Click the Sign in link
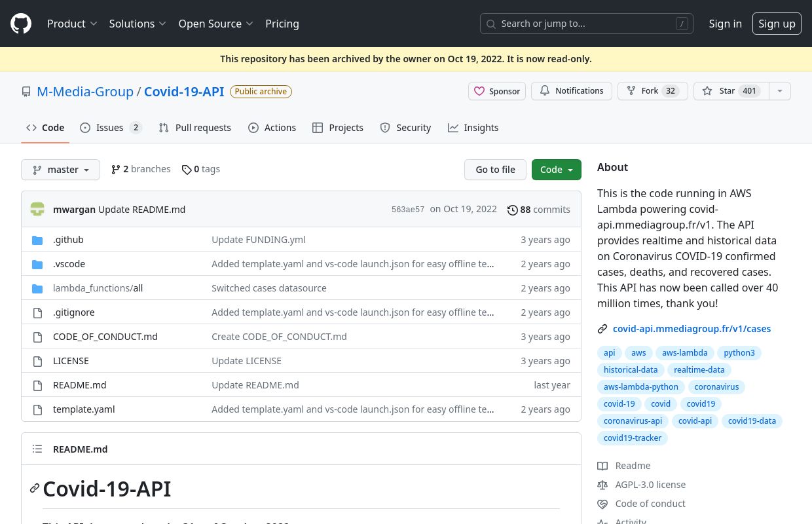 [x=725, y=24]
